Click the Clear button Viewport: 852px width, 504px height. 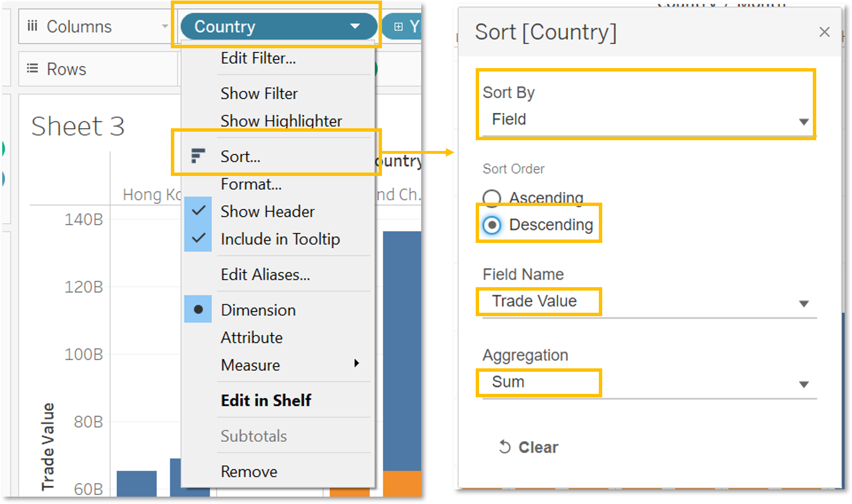[538, 447]
